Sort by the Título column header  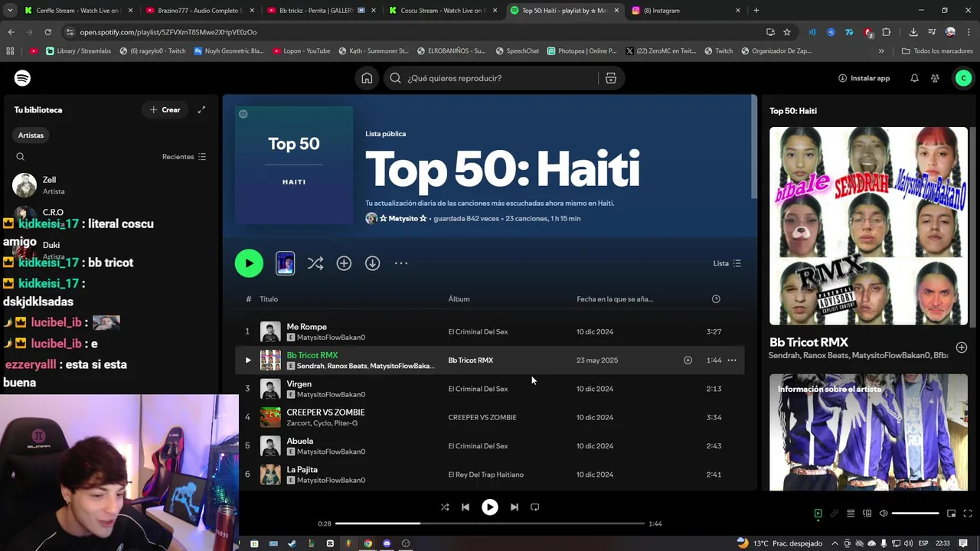269,299
